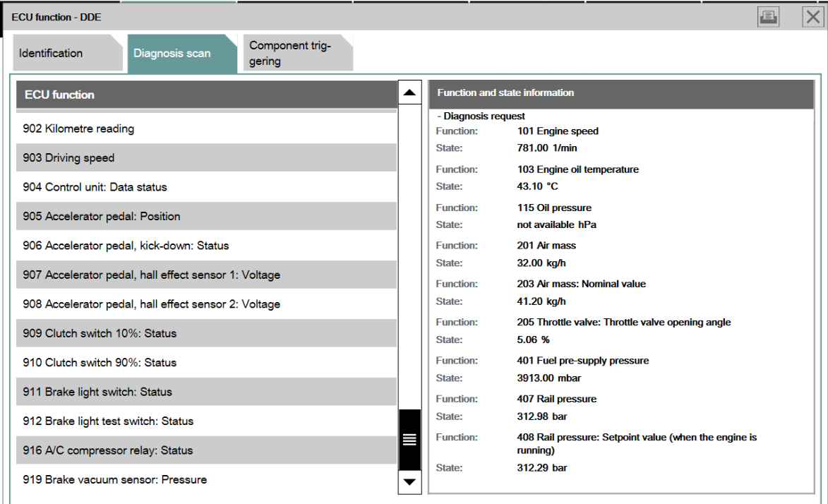Click the 407 Rail pressure entry
The height and width of the screenshot is (504, 828).
pos(556,399)
